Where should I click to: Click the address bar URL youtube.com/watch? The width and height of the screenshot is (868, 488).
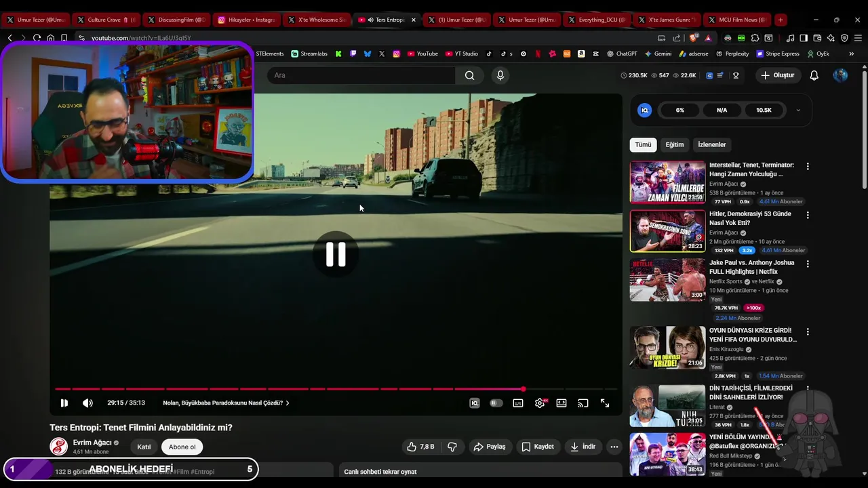coord(141,38)
